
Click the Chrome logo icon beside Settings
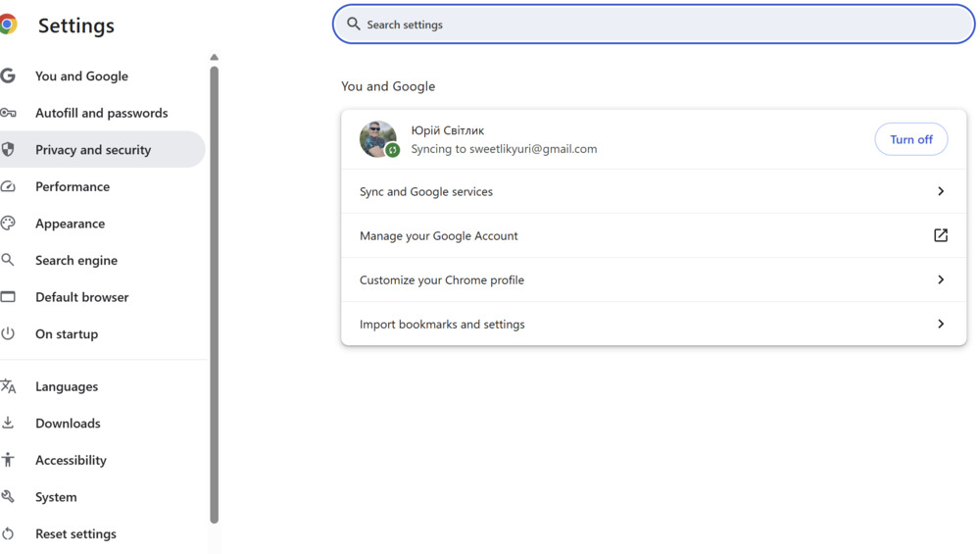point(8,25)
